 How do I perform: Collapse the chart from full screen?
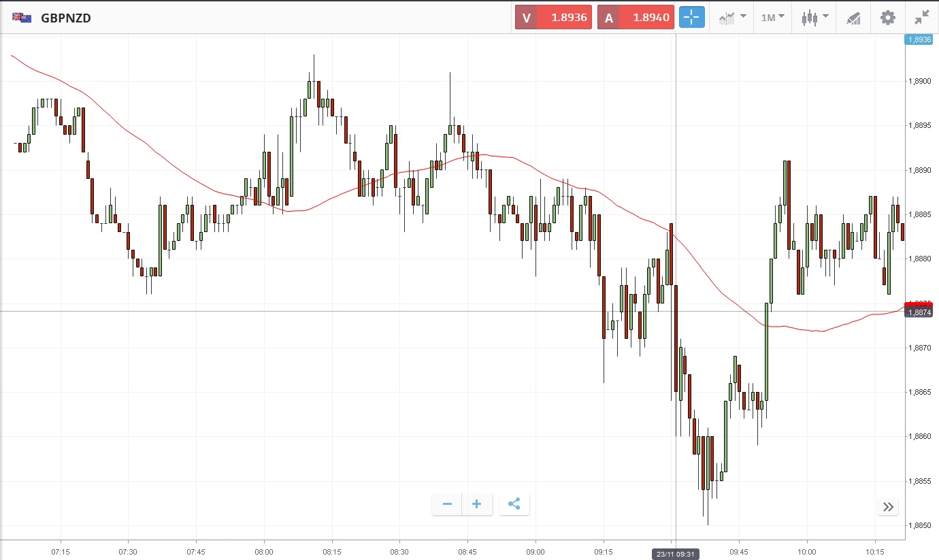pyautogui.click(x=922, y=18)
